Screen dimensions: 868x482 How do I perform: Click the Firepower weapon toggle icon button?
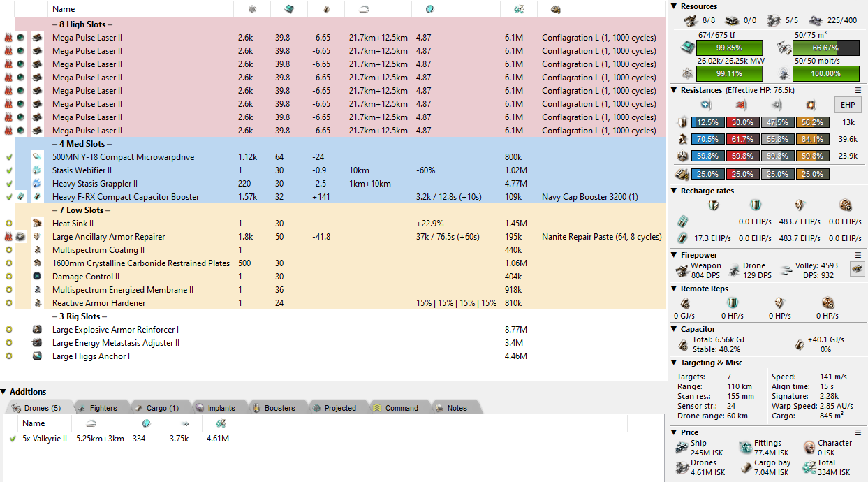855,268
